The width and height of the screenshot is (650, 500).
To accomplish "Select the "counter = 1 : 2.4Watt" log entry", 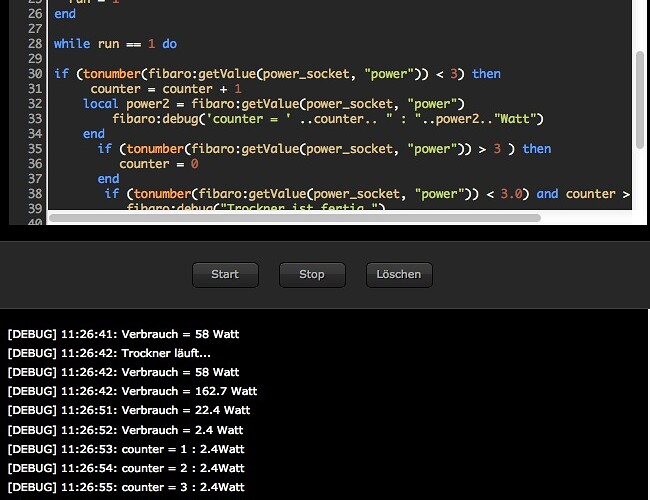I will [x=126, y=449].
